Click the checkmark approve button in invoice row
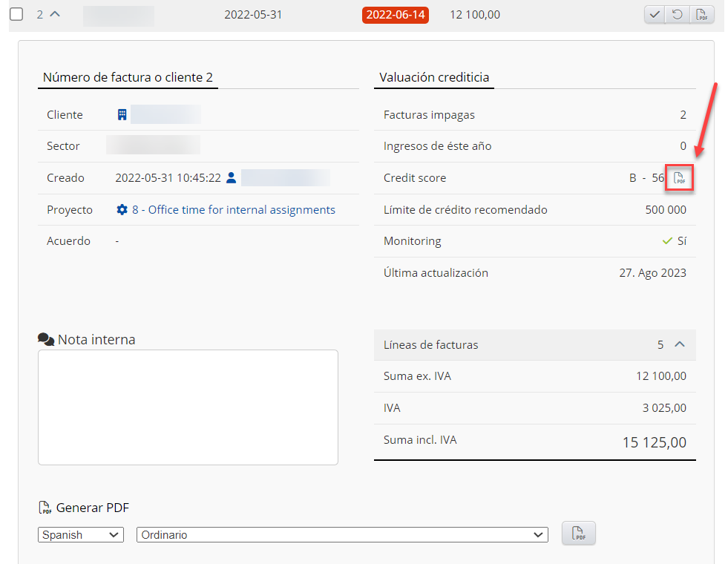728x564 pixels. (655, 15)
